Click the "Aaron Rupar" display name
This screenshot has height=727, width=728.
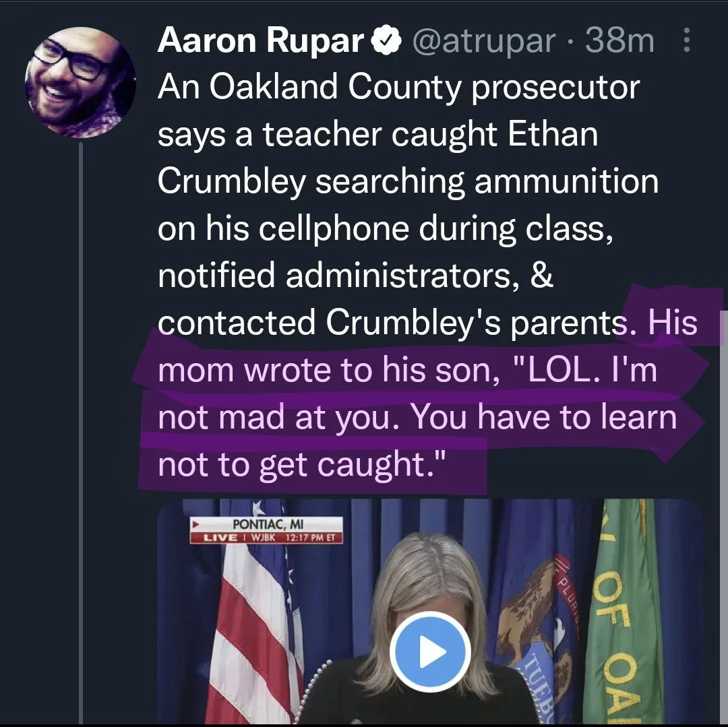(x=261, y=42)
